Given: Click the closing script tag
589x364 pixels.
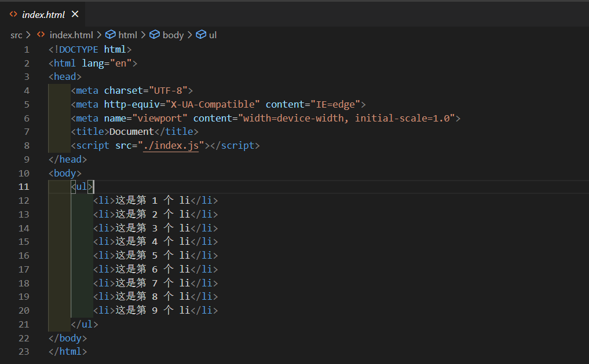Looking at the screenshot, I should click(x=235, y=146).
